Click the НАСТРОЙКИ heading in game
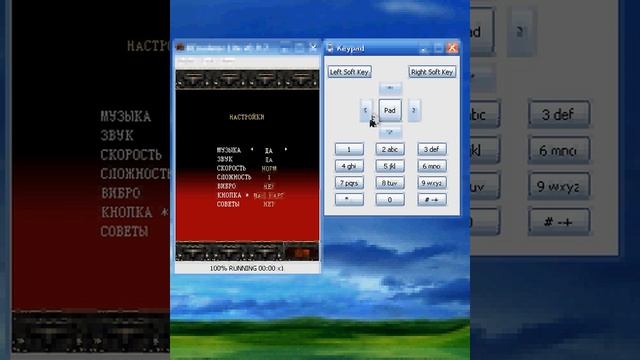This screenshot has width=640, height=360. click(x=247, y=117)
